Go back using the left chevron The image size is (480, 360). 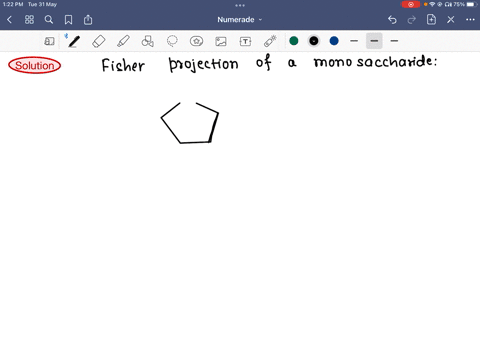tap(9, 20)
